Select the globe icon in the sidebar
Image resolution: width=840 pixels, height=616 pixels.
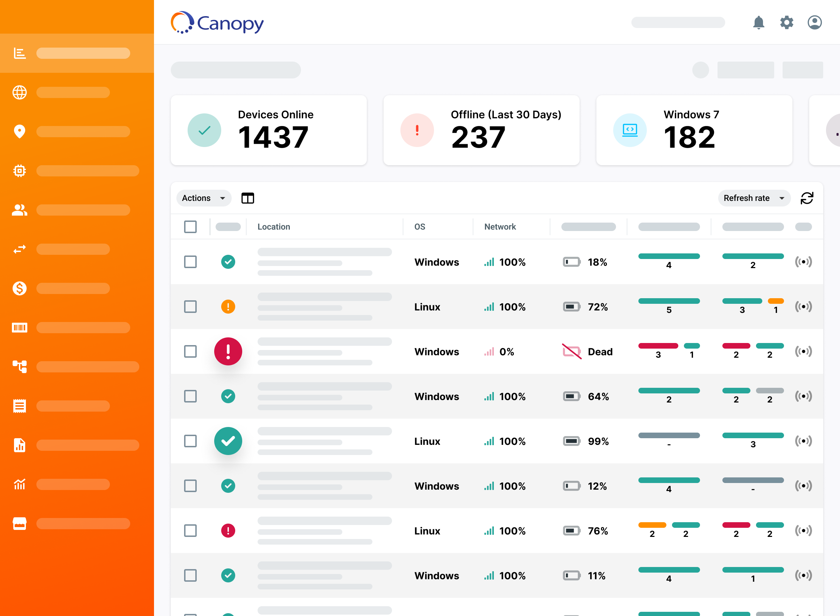click(x=20, y=92)
